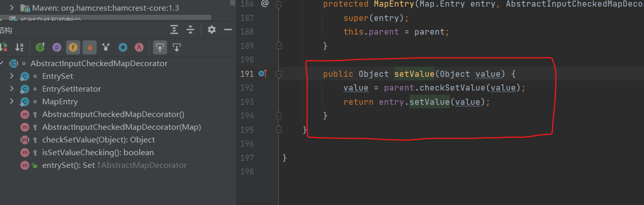The width and height of the screenshot is (644, 205).
Task: Click the Autoscroll from Source icon
Action: click(177, 47)
